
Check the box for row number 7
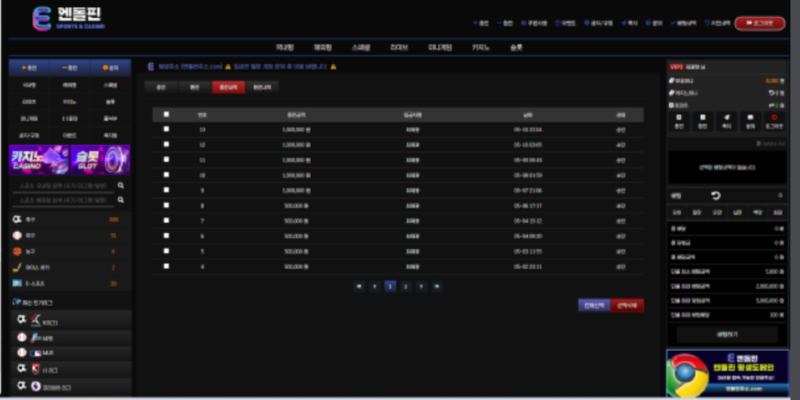(166, 220)
